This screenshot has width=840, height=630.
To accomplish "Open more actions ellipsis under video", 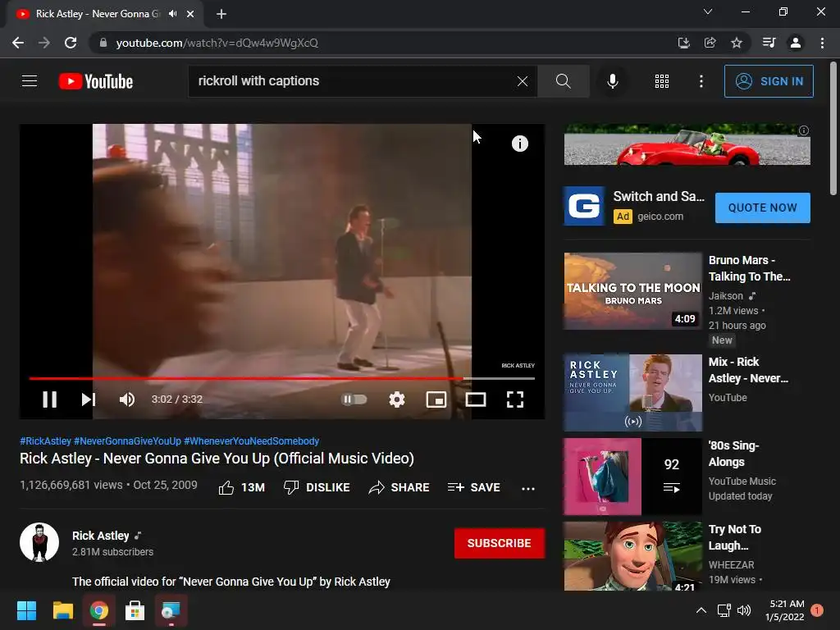I will [x=528, y=488].
